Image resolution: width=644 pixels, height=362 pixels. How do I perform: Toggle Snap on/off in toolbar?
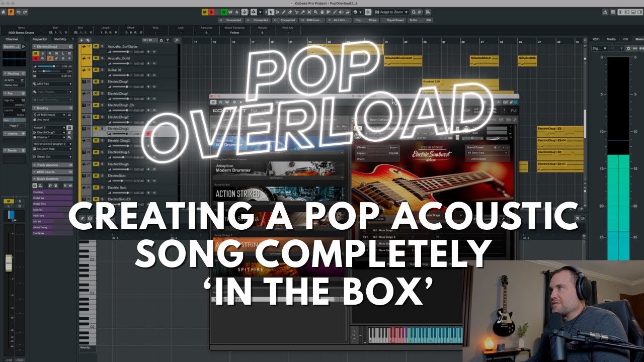pyautogui.click(x=368, y=12)
